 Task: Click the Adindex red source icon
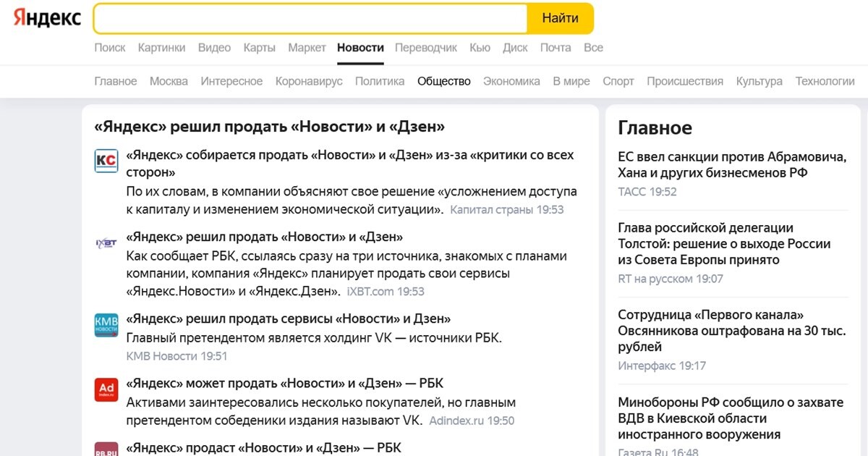pyautogui.click(x=106, y=389)
